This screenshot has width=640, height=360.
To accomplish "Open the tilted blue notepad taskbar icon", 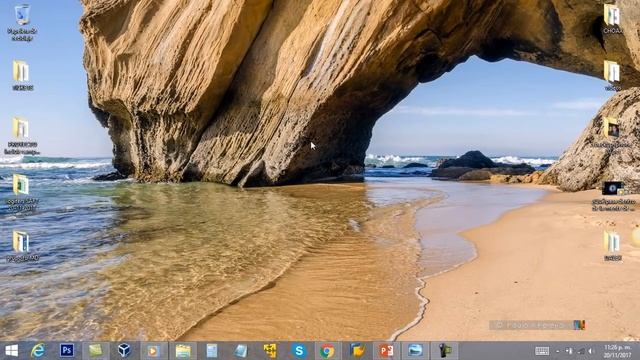I will point(241,351).
